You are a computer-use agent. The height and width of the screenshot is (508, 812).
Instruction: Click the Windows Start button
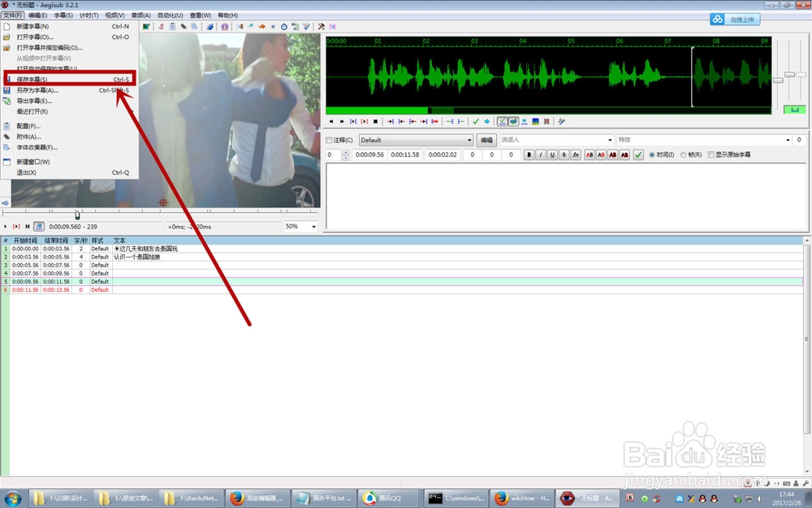tap(12, 498)
